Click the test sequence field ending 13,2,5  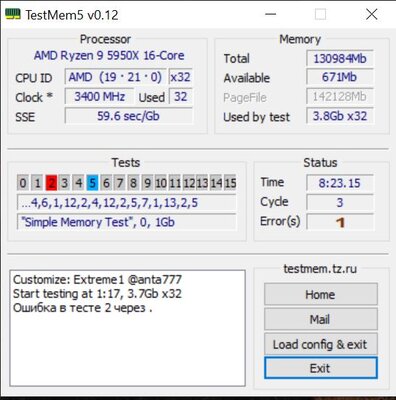pos(127,202)
